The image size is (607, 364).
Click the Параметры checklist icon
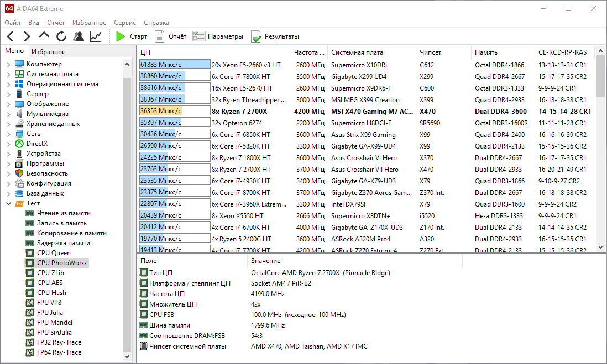coord(198,36)
